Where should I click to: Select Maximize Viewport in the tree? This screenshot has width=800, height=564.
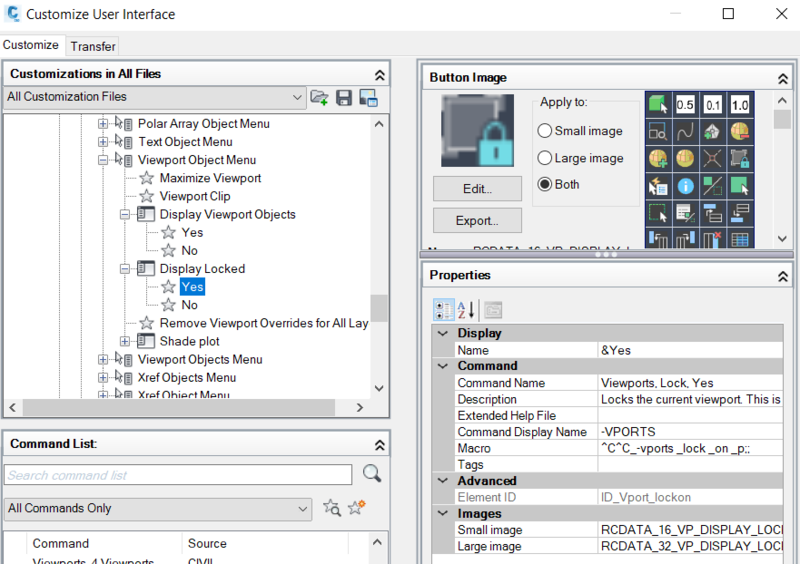tap(210, 178)
